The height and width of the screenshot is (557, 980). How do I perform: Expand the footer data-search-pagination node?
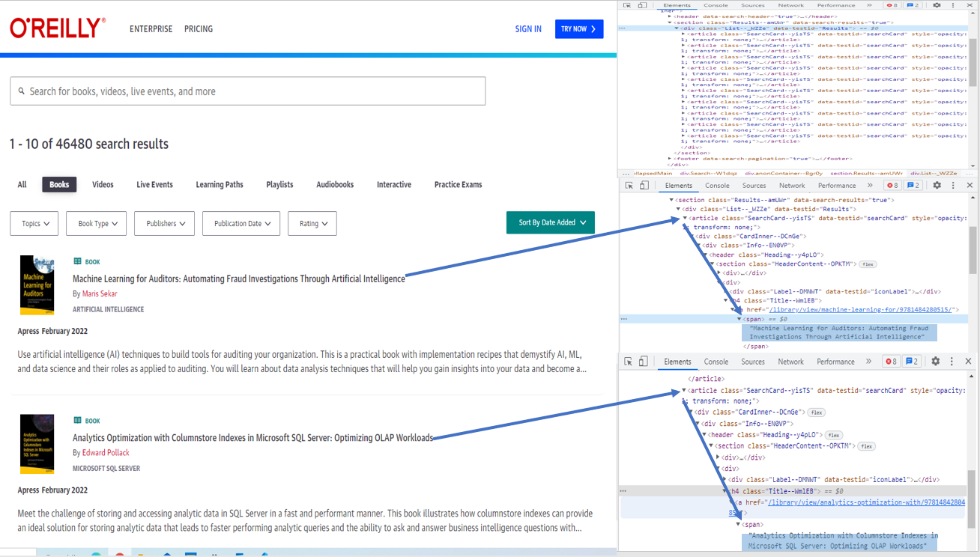[x=670, y=159]
